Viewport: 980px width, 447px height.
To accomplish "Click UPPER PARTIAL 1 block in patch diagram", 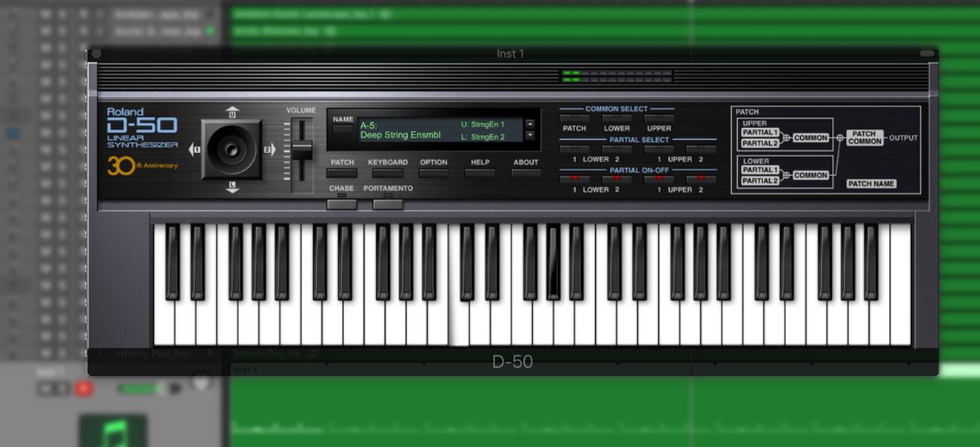I will 760,132.
